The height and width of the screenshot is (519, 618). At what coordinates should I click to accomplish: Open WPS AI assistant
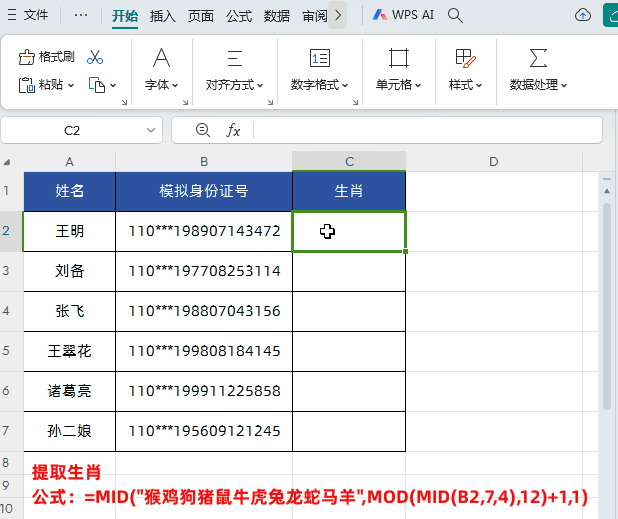click(403, 15)
